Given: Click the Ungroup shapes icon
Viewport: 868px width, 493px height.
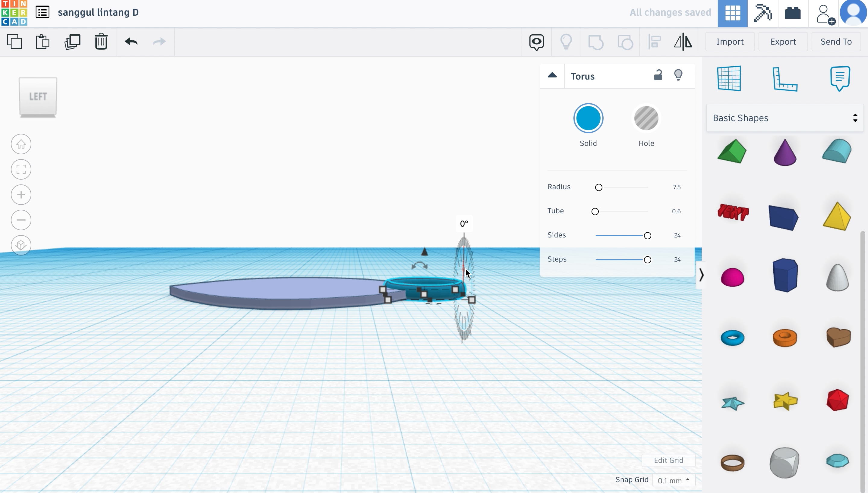Looking at the screenshot, I should click(625, 42).
